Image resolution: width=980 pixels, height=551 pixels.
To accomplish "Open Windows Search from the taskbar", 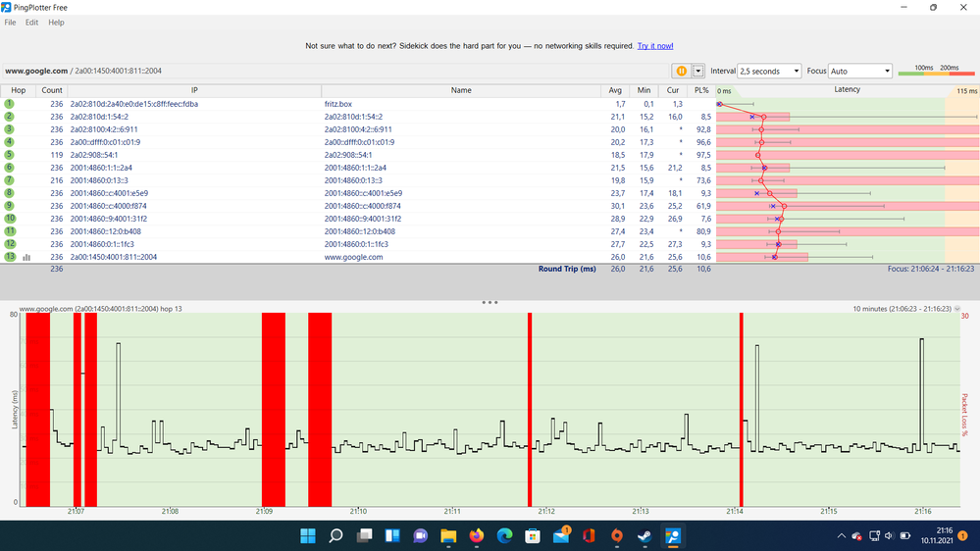I will click(x=335, y=536).
